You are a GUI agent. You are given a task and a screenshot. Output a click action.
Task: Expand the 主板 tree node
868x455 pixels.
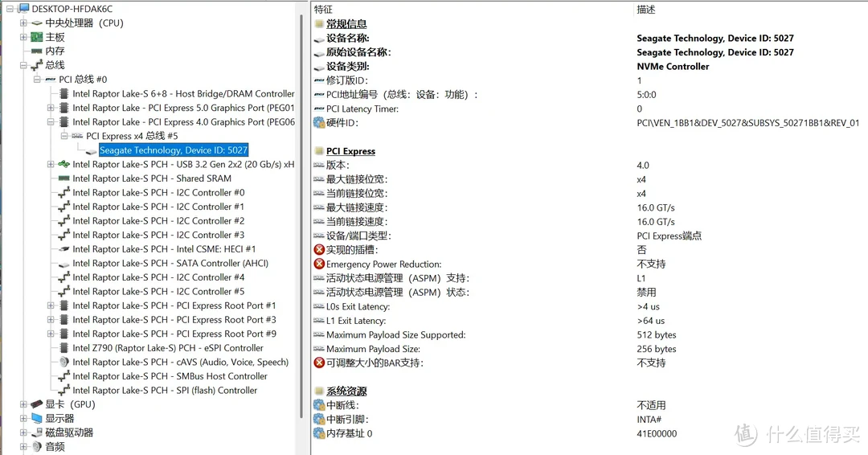(23, 37)
